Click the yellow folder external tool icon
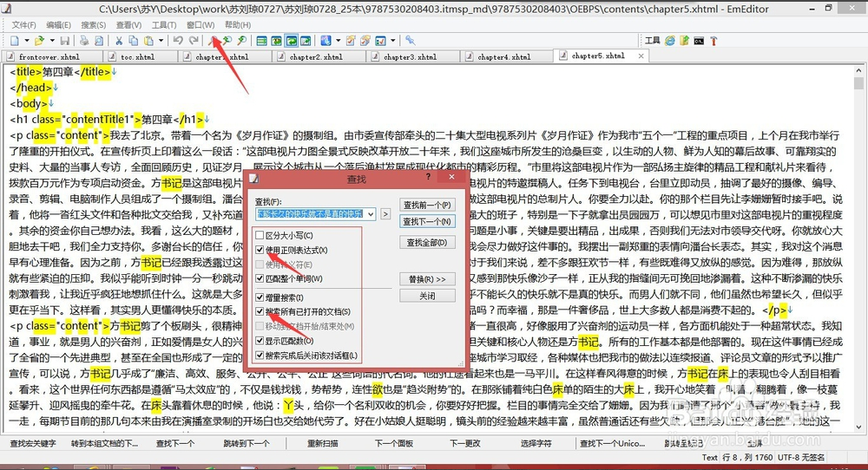Image resolution: width=868 pixels, height=470 pixels. pos(684,41)
